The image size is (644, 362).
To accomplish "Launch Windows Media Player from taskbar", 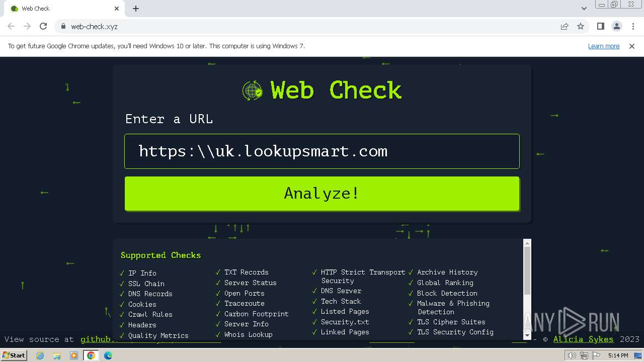I will click(74, 355).
